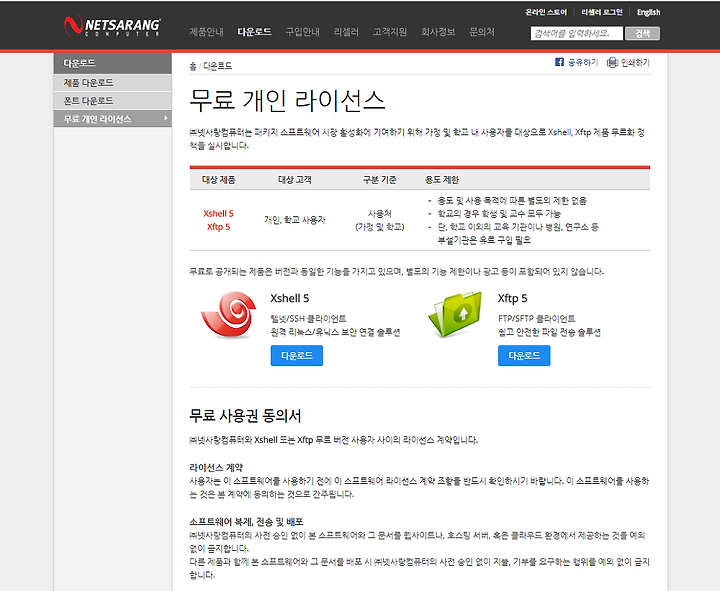The width and height of the screenshot is (720, 591).
Task: Open the 문의처 menu
Action: [482, 32]
